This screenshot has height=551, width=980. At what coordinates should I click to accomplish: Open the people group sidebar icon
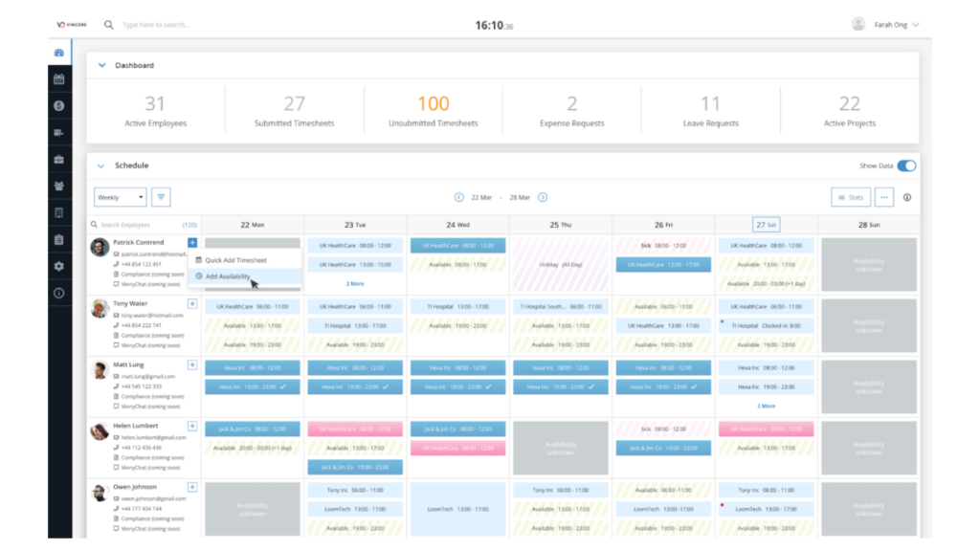click(59, 186)
